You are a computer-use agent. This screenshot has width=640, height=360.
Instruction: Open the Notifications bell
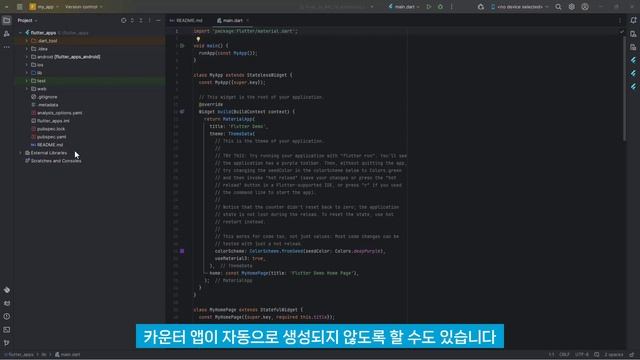[x=633, y=20]
